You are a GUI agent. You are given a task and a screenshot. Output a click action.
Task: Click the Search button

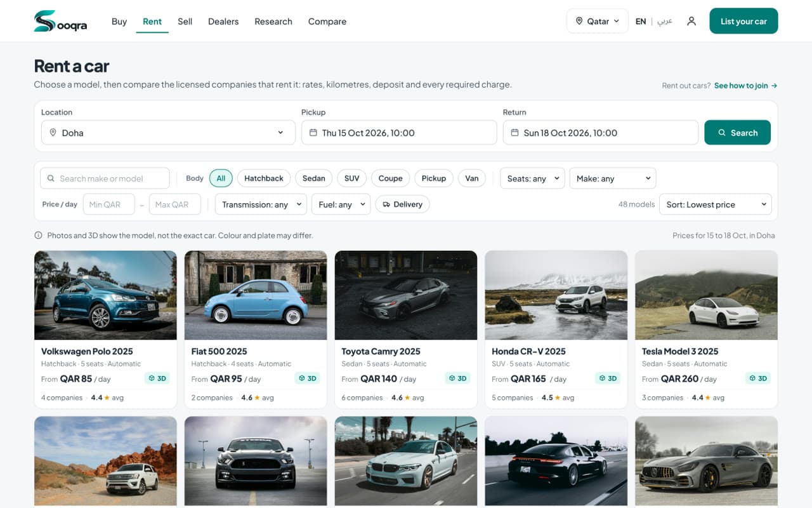pos(738,133)
